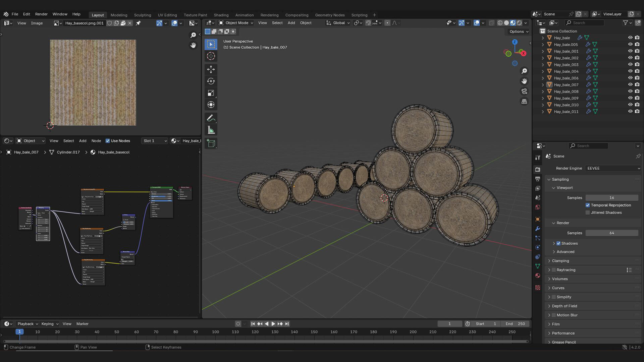This screenshot has width=644, height=362.
Task: Click the viewport Options button
Action: coord(519,32)
